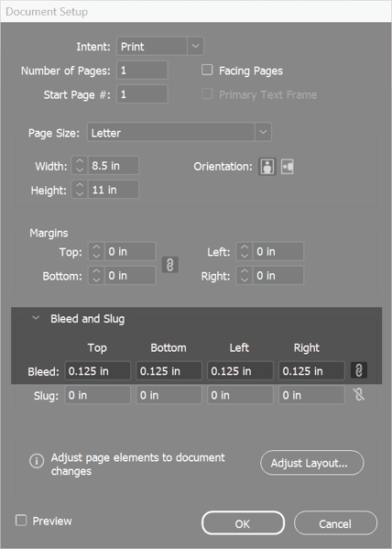Screen dimensions: 392x549
Task: Tick the Primary Text Frame checkbox
Action: (207, 93)
